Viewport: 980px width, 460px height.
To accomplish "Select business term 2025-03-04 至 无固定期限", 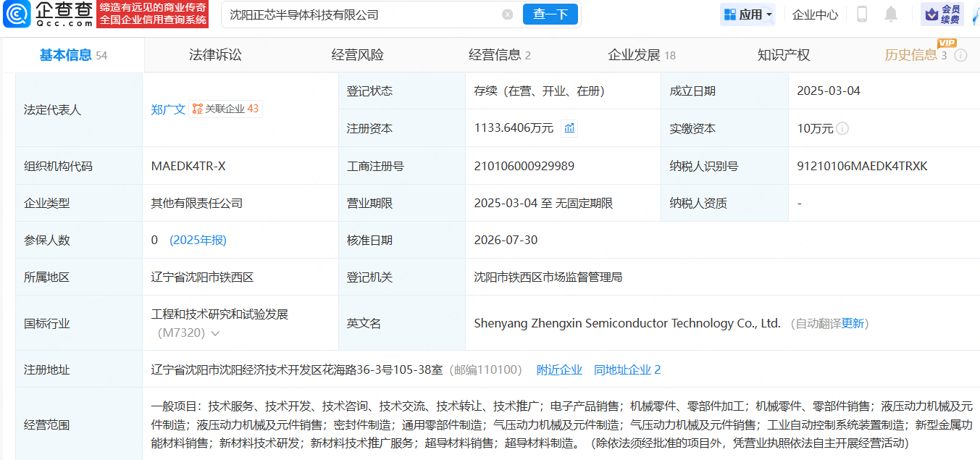I will (543, 204).
